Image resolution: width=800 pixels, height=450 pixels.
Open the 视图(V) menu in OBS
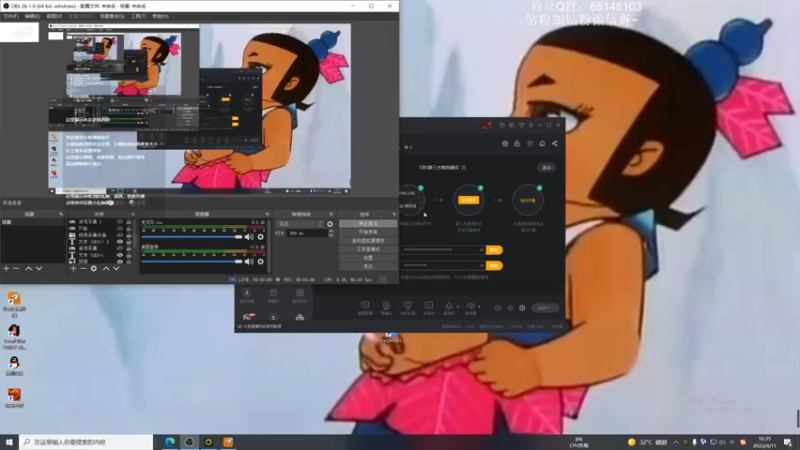click(x=54, y=16)
